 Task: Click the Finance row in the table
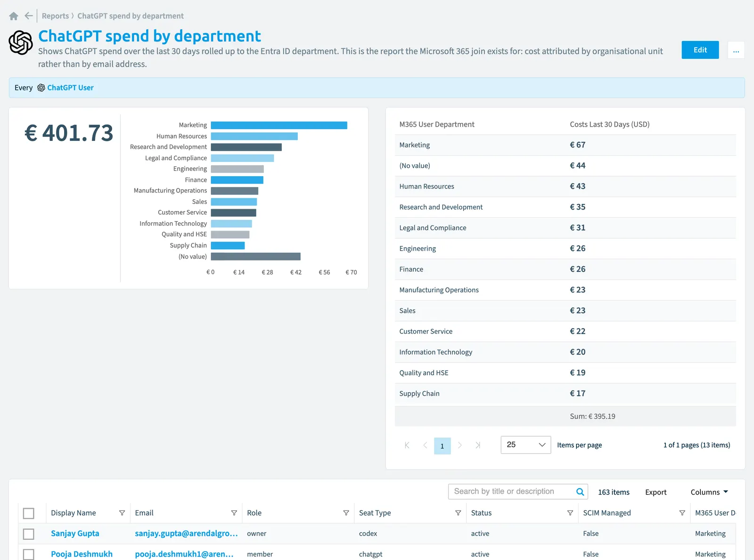565,269
